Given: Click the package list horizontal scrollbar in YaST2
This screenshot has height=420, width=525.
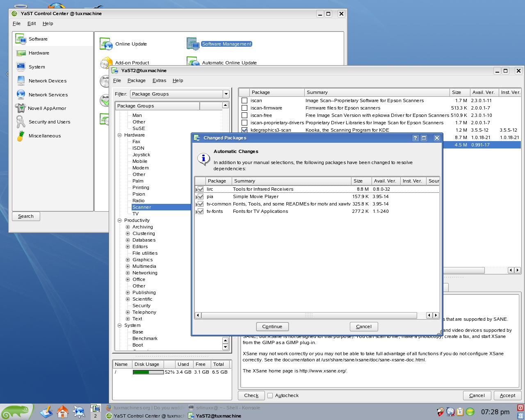Looking at the screenshot, I should pyautogui.click(x=463, y=270).
